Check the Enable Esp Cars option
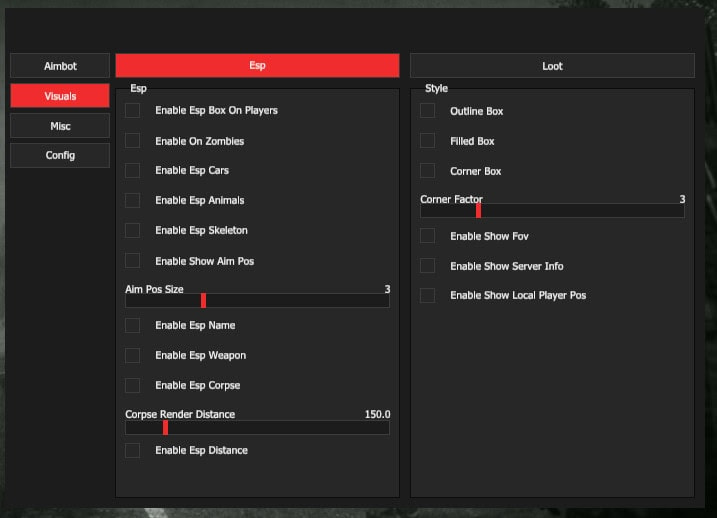Viewport: 717px width, 518px height. click(x=133, y=171)
